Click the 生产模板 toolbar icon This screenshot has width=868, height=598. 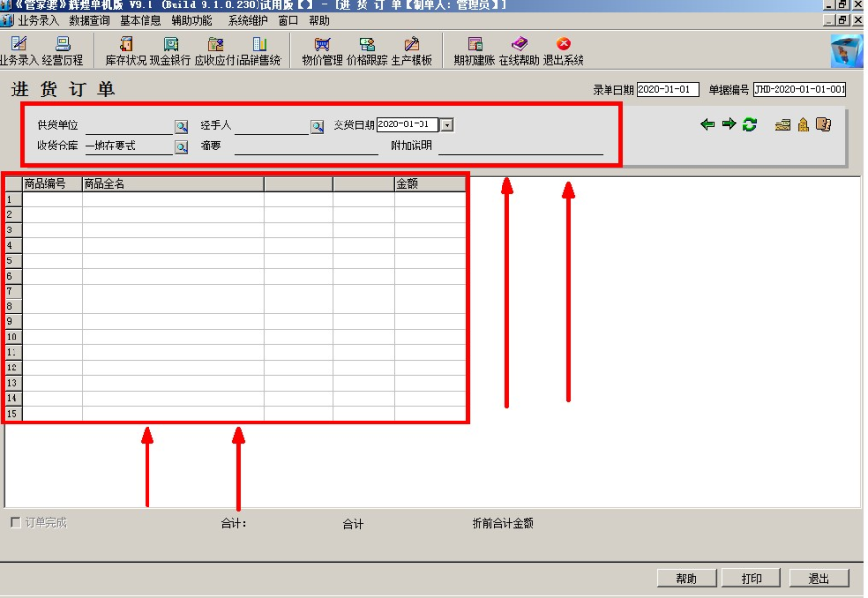tap(412, 50)
